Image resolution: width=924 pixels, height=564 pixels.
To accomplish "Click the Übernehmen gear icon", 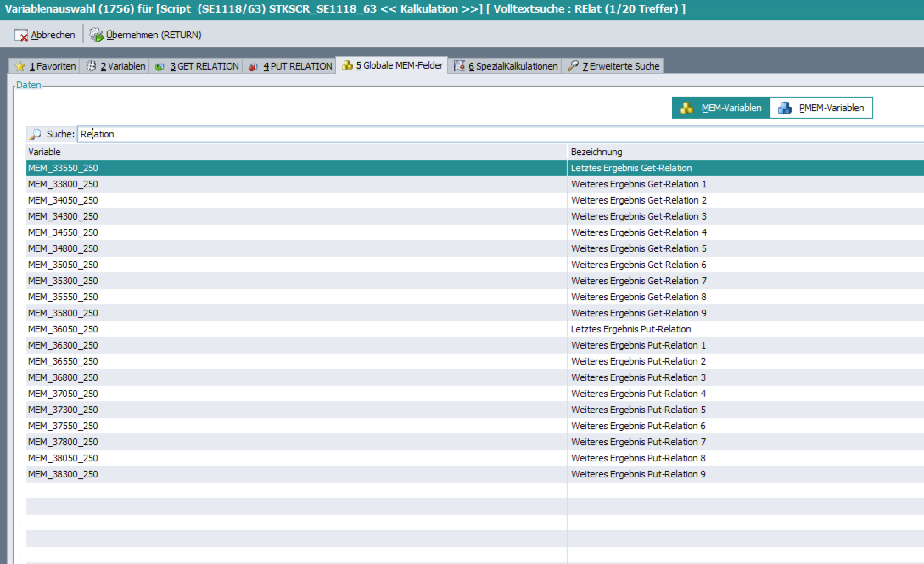I will [97, 35].
